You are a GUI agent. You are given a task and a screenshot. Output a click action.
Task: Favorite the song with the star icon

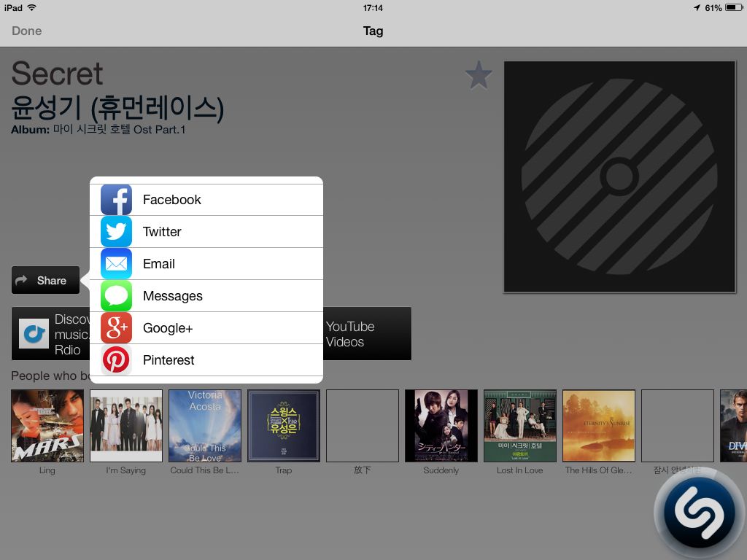pos(479,75)
